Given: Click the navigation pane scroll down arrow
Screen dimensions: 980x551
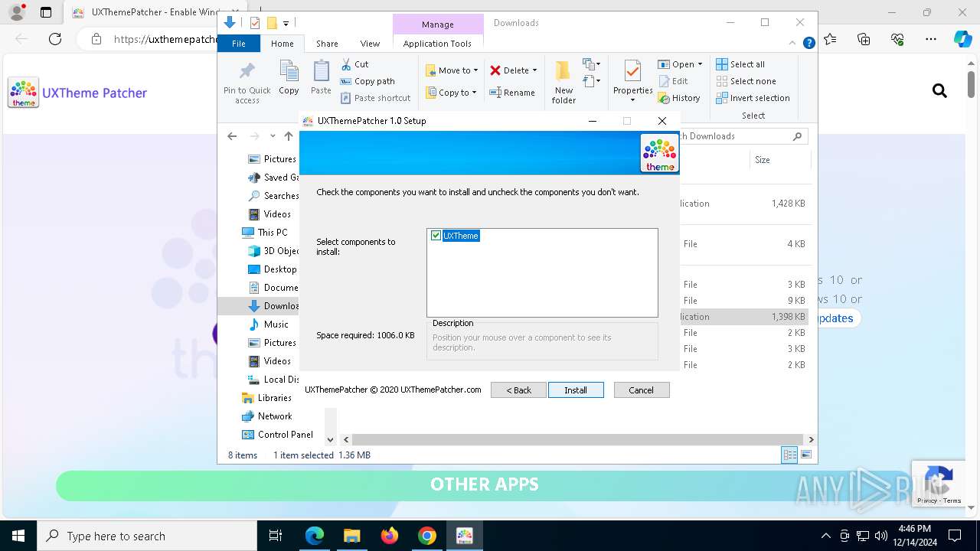Looking at the screenshot, I should pos(331,440).
